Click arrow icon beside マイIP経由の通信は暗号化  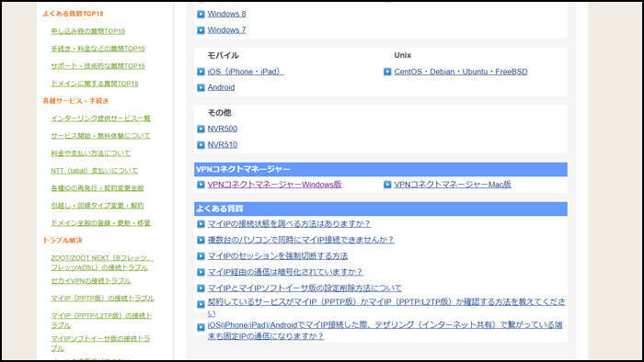pyautogui.click(x=201, y=272)
